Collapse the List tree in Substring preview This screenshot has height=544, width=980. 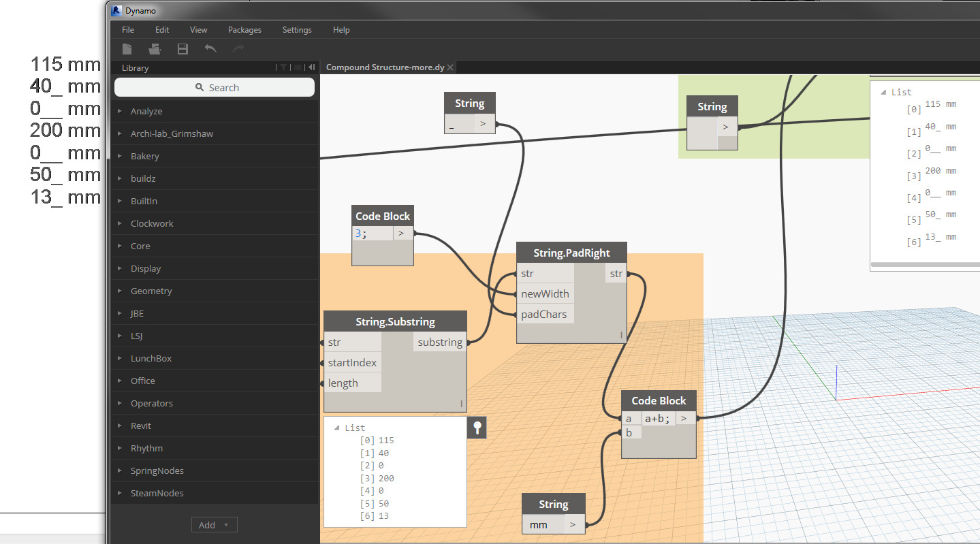[337, 428]
